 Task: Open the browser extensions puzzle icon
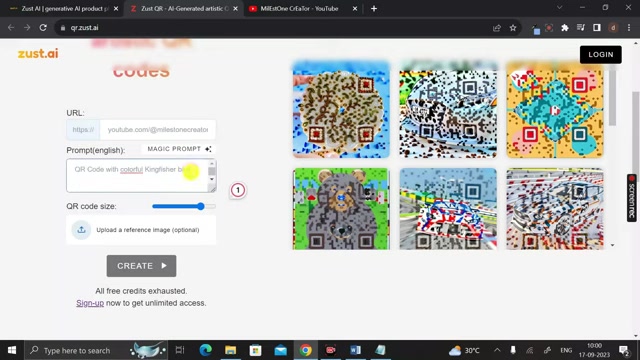click(565, 28)
